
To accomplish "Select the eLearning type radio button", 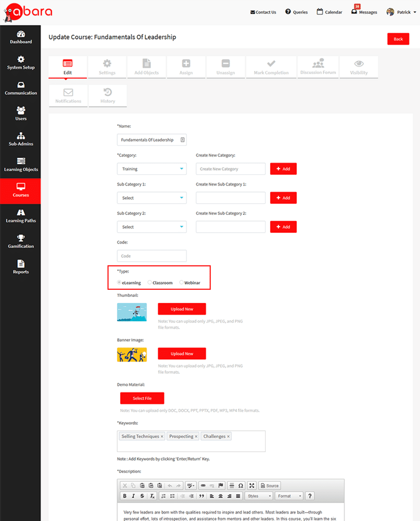I will 119,282.
